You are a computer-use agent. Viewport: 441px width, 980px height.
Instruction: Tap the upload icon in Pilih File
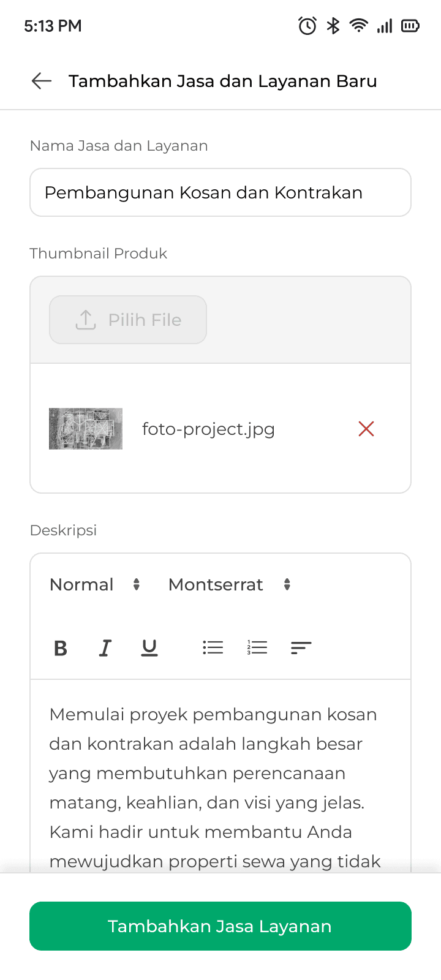pos(86,320)
